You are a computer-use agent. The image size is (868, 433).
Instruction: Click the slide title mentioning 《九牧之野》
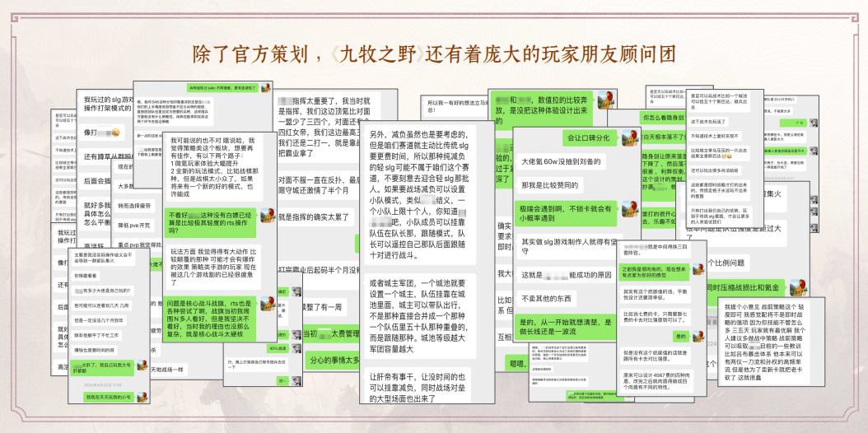(434, 55)
